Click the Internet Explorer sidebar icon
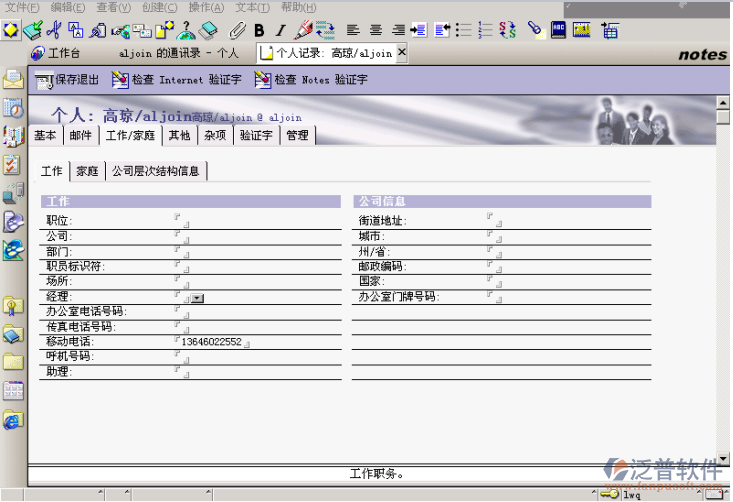The image size is (733, 502). coord(13,419)
